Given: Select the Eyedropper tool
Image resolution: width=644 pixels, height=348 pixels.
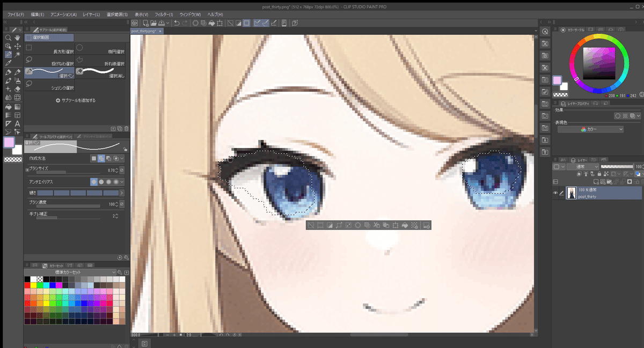Looking at the screenshot, I should (8, 63).
